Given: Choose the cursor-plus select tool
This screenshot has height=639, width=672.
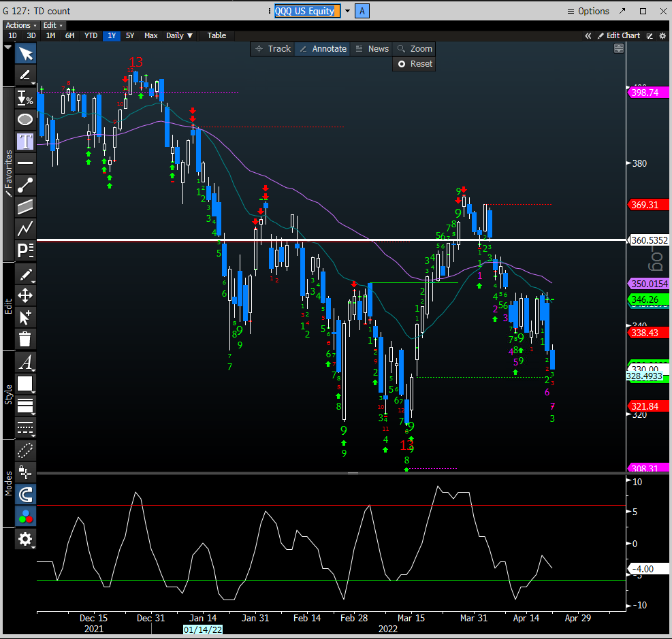Looking at the screenshot, I should (25, 317).
